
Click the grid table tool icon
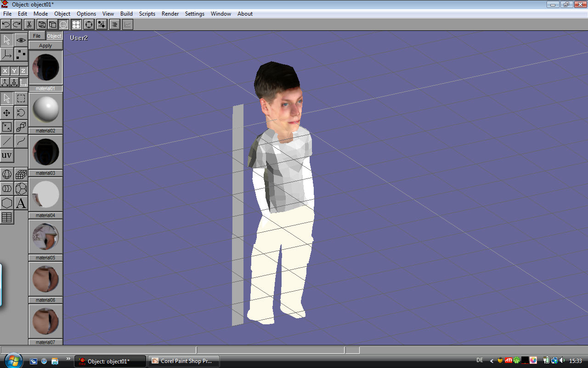tap(7, 217)
